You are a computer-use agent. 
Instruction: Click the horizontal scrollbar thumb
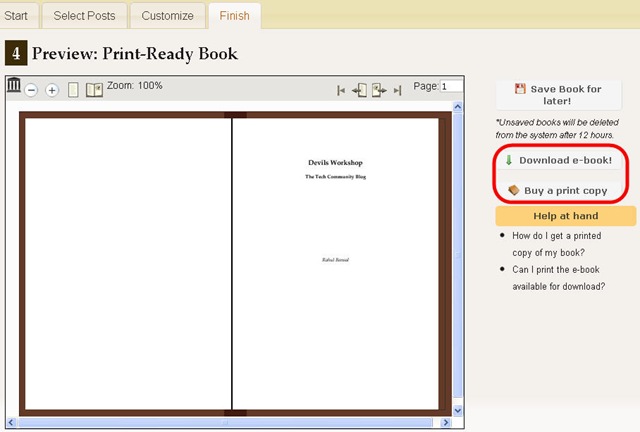(225, 423)
